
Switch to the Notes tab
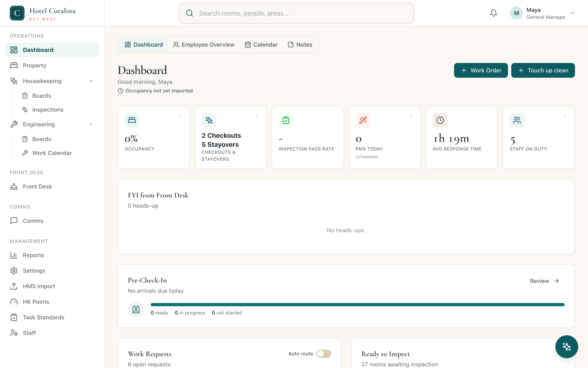[300, 45]
